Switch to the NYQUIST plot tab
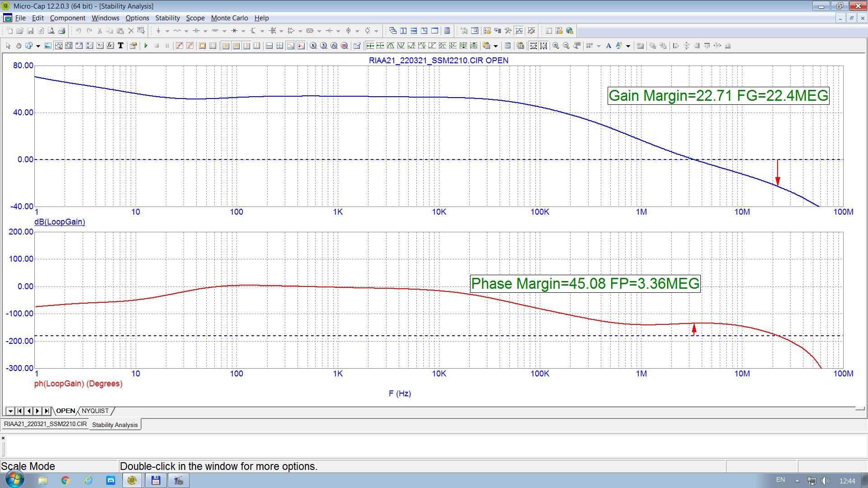The height and width of the screenshot is (488, 868). [x=95, y=411]
